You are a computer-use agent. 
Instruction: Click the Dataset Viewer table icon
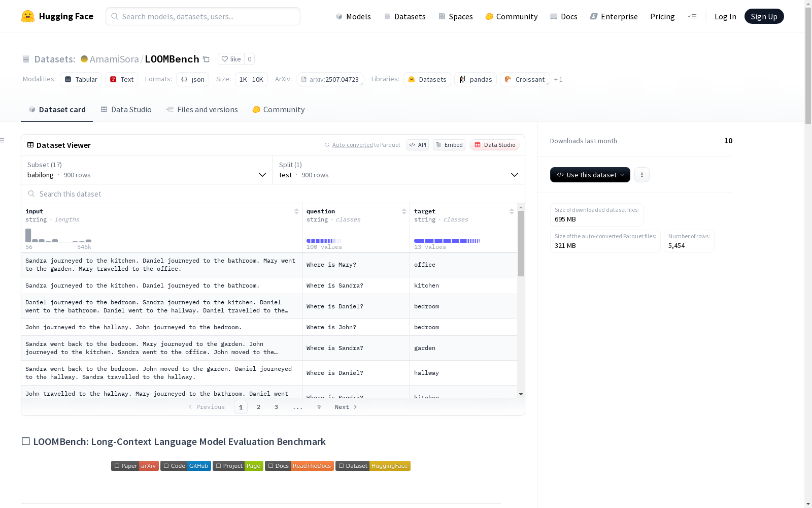(30, 145)
